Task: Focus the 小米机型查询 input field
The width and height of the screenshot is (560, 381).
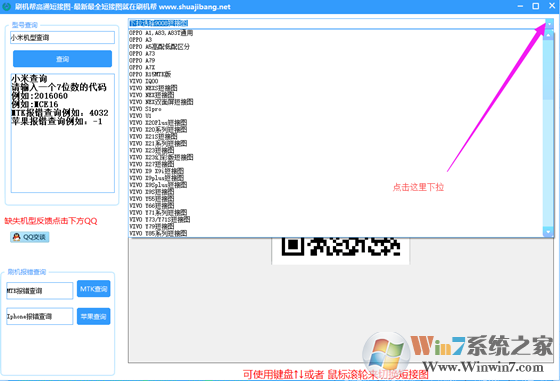Action: point(62,37)
